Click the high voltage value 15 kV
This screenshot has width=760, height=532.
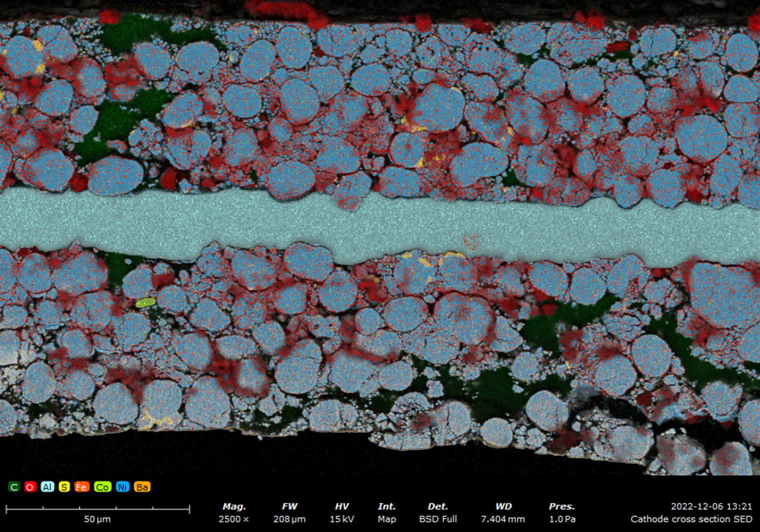(x=342, y=519)
